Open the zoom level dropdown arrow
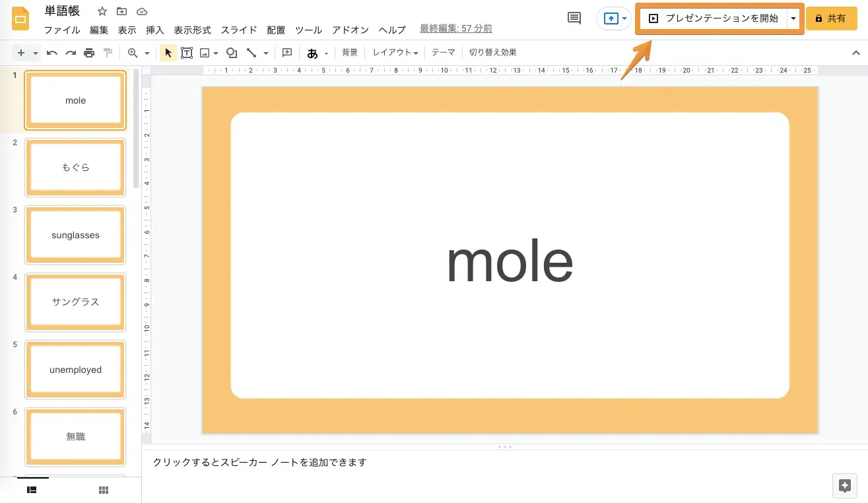 (x=147, y=53)
